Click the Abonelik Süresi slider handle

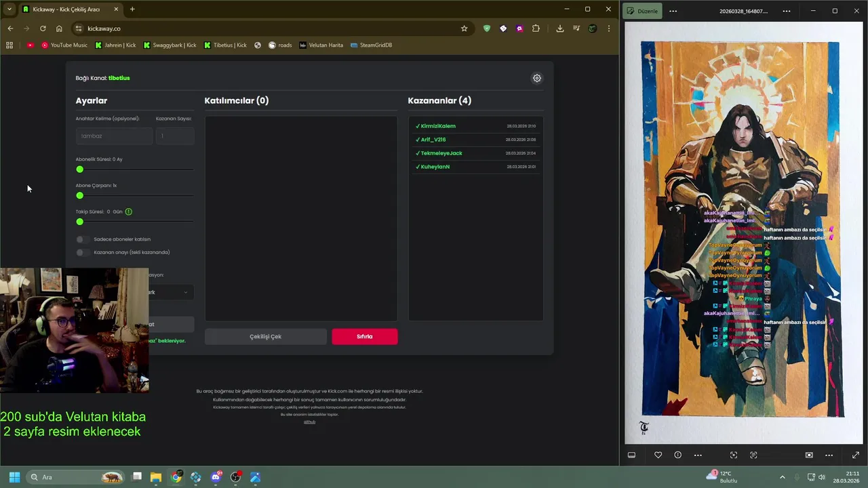coord(80,169)
